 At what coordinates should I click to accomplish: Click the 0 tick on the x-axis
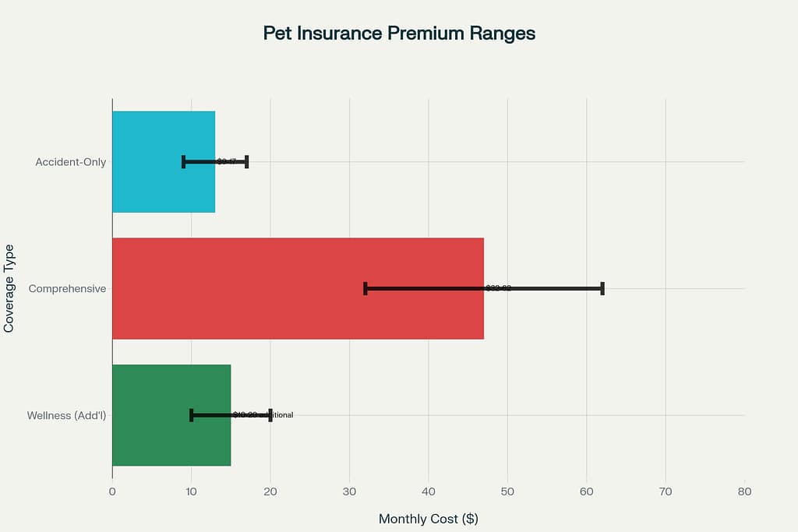(112, 491)
